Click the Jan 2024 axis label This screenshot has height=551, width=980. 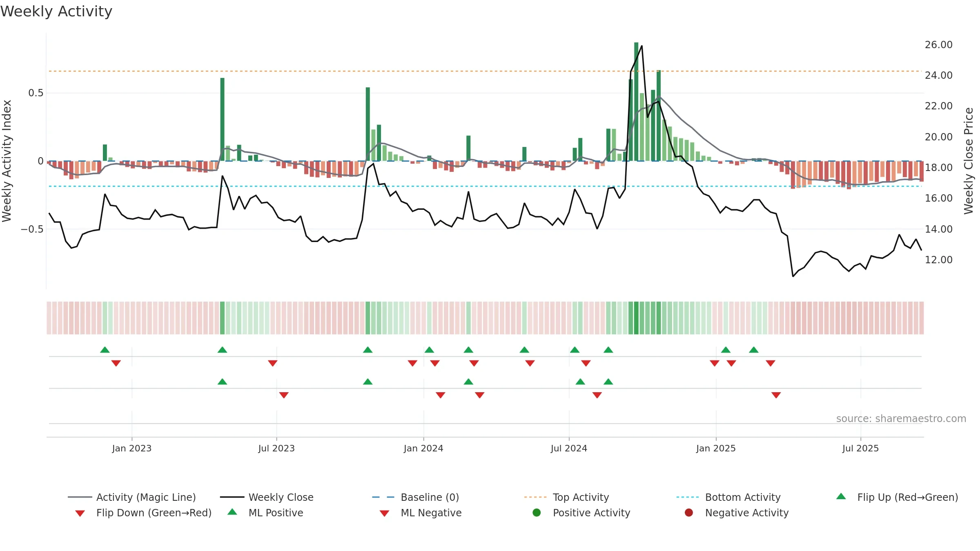(x=423, y=449)
